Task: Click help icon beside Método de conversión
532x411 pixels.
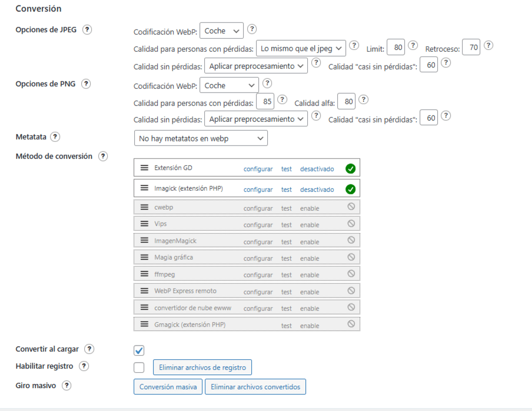Action: tap(103, 157)
